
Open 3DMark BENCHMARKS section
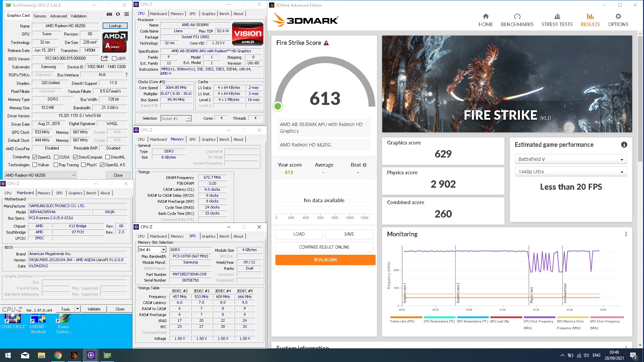pyautogui.click(x=517, y=20)
